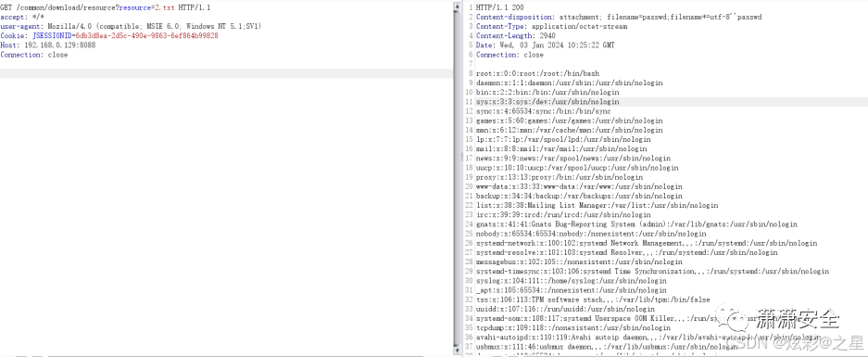
Task: Click the user-agent Mozilla/4.0 header line
Action: click(131, 26)
